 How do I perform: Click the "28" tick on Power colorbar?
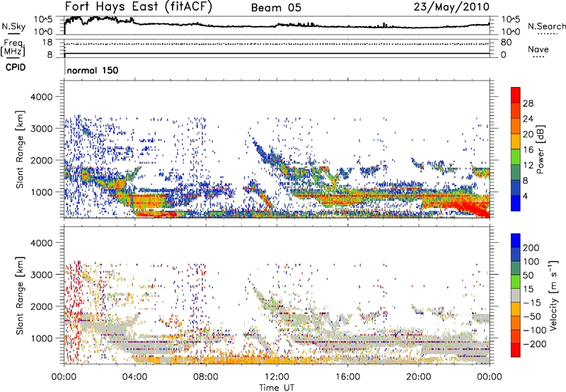tap(528, 103)
